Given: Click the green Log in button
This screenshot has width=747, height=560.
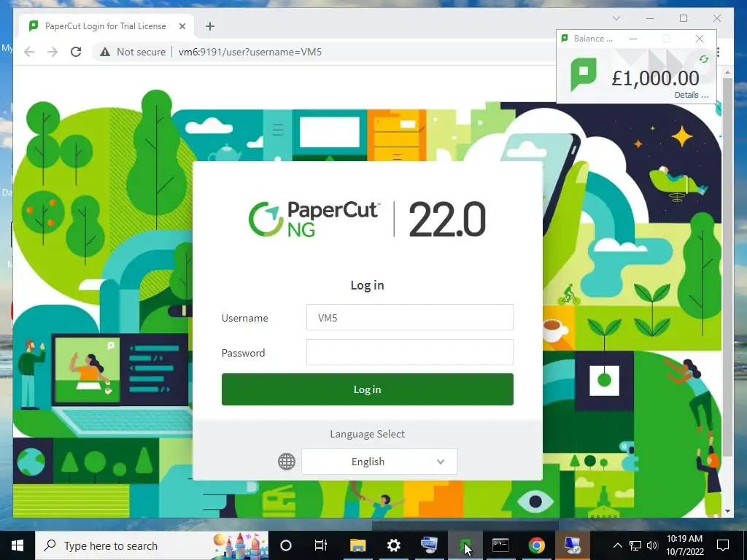Looking at the screenshot, I should pos(368,389).
